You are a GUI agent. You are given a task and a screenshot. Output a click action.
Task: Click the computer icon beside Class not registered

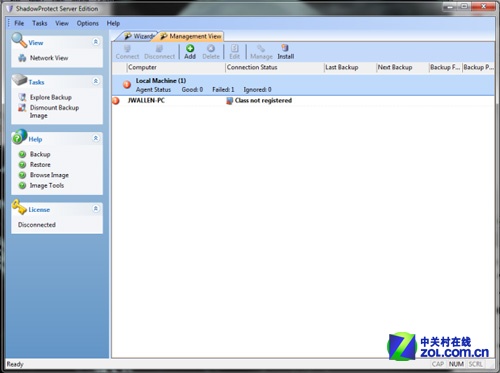pos(229,101)
